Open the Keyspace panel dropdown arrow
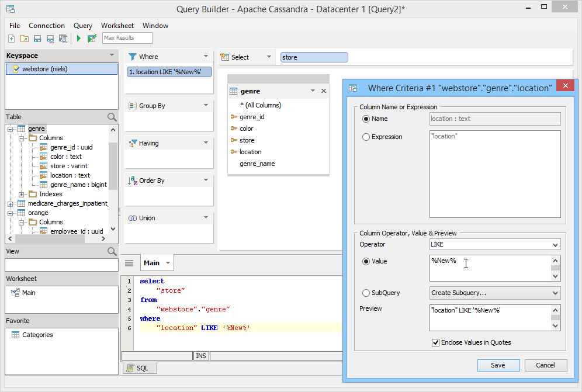Viewport: 582px width, 392px height. (x=112, y=55)
